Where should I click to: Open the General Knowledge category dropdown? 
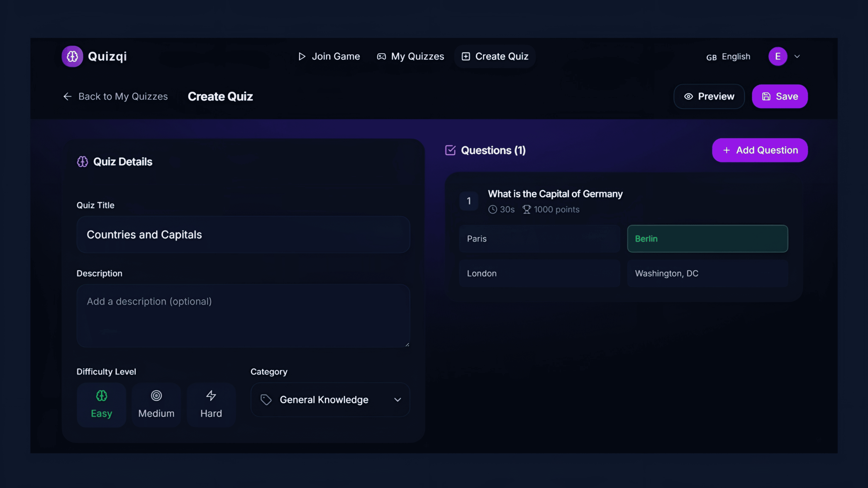click(x=330, y=400)
